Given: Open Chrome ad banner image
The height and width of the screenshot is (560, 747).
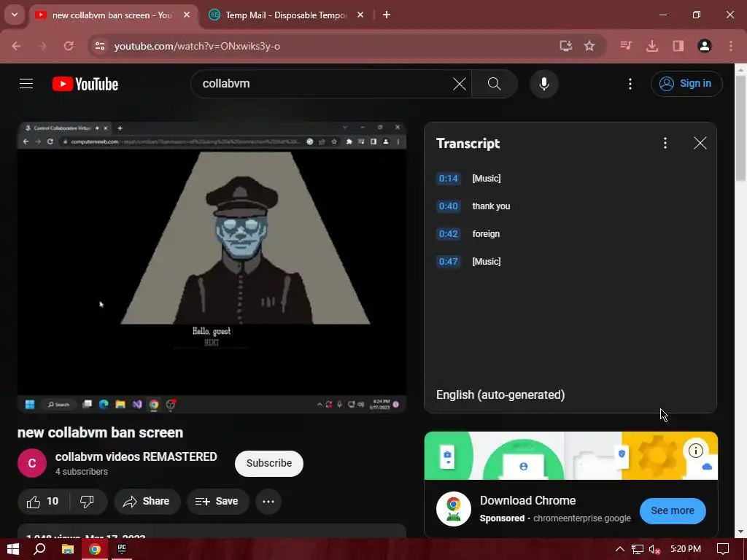Looking at the screenshot, I should tap(570, 456).
